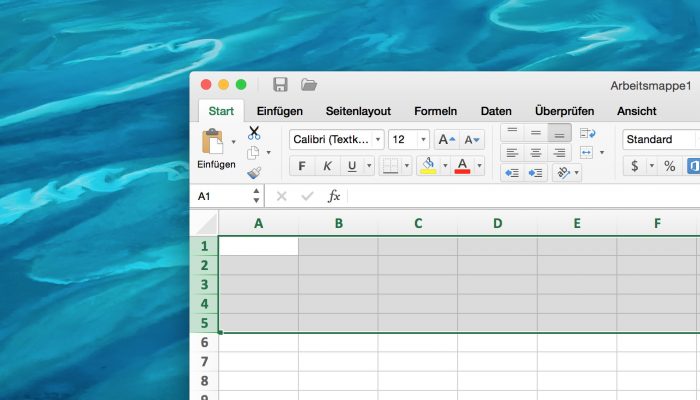The width and height of the screenshot is (700, 400).
Task: Open the Einfügen paste options arrow
Action: point(233,142)
